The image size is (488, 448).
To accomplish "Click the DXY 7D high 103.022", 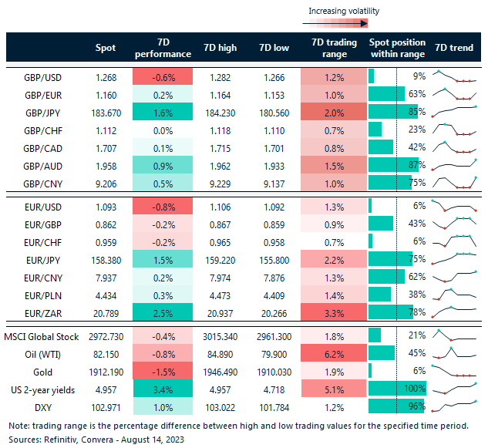I will click(x=220, y=408).
